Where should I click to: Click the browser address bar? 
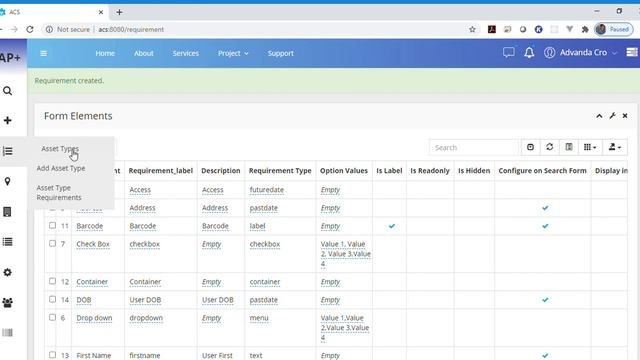[261, 29]
